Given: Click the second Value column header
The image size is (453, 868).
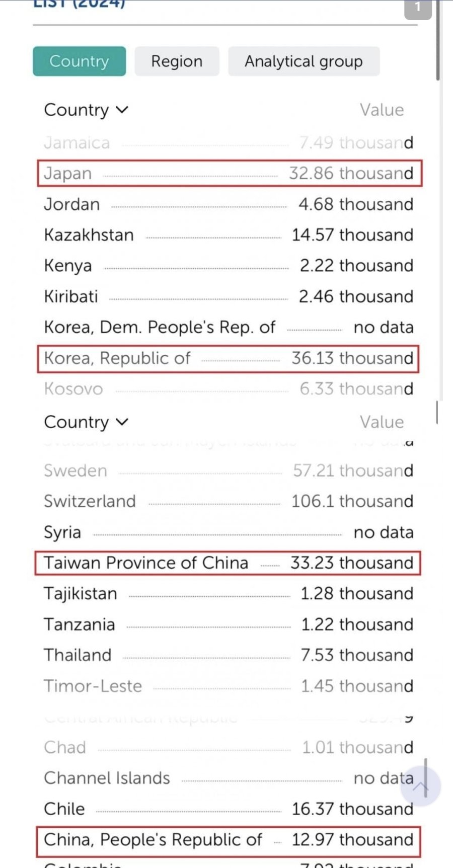Looking at the screenshot, I should click(382, 422).
